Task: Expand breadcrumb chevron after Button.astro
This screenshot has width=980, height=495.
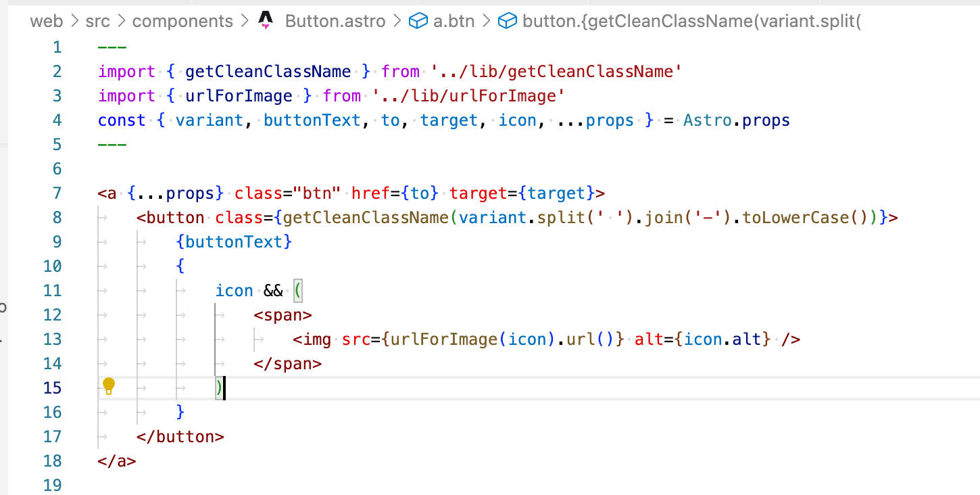Action: pos(397,22)
